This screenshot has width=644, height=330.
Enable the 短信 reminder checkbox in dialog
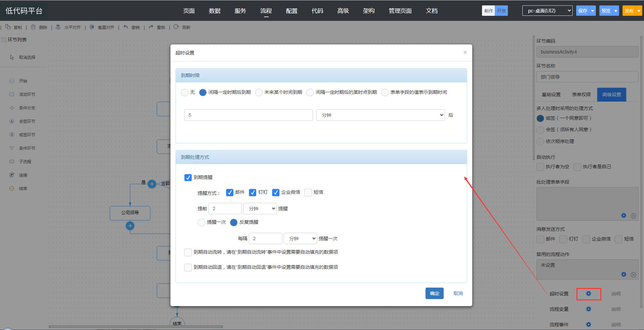pyautogui.click(x=308, y=192)
